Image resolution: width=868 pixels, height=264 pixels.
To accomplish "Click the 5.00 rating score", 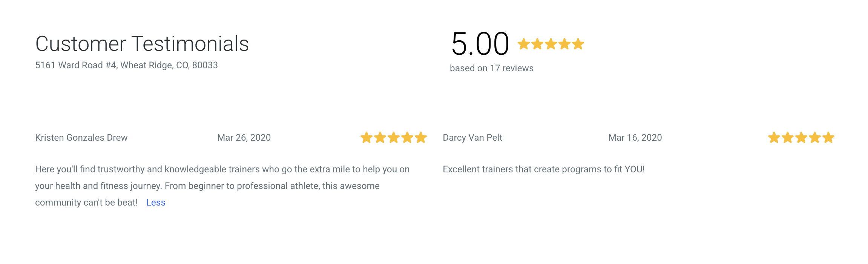I will pos(480,43).
